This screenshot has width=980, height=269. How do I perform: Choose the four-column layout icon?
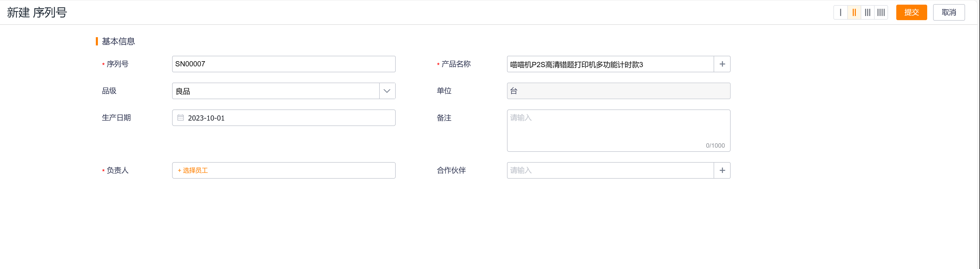pyautogui.click(x=881, y=13)
